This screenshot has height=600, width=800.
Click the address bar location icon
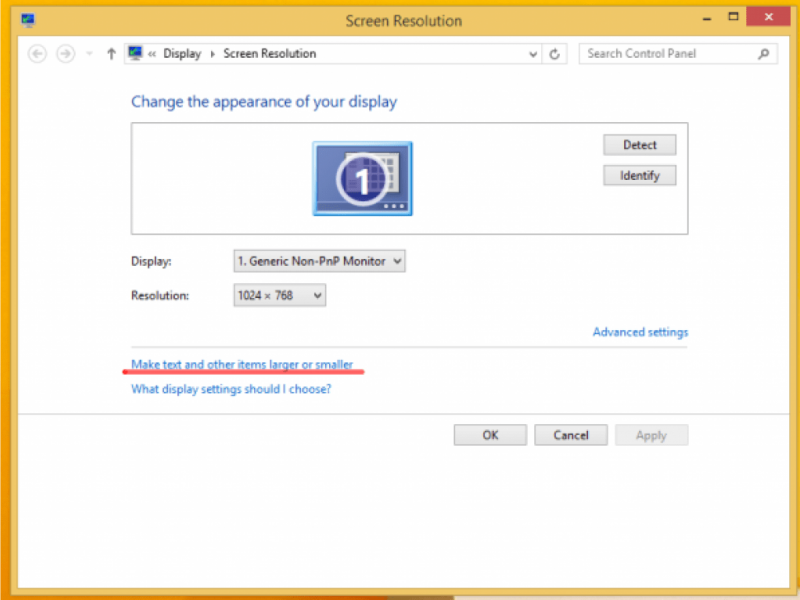[x=135, y=53]
